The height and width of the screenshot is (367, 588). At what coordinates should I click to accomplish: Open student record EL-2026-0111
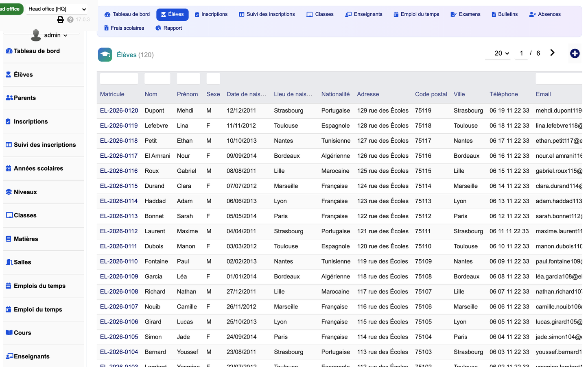118,246
